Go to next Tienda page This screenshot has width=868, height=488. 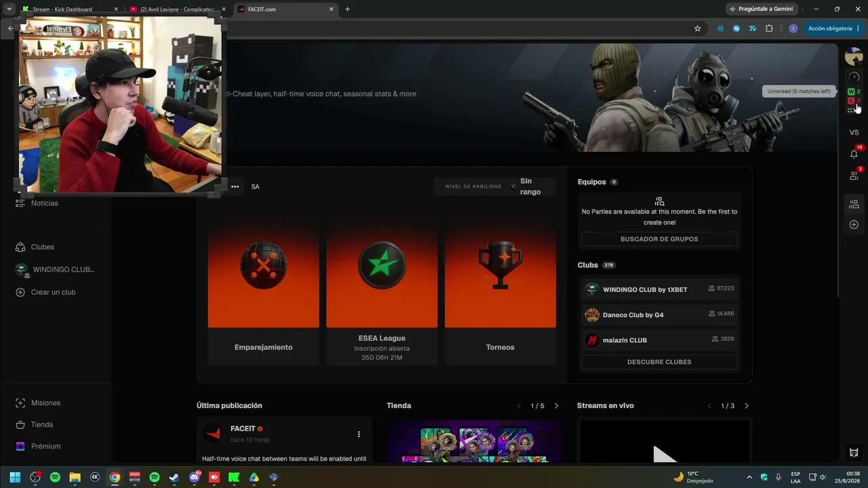tap(556, 406)
